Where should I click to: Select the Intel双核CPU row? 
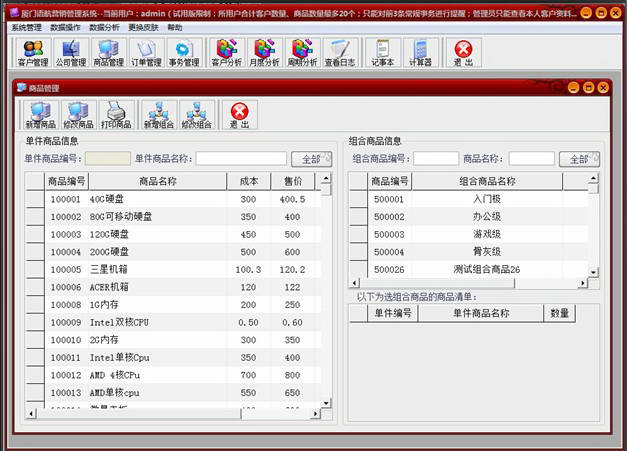183,322
